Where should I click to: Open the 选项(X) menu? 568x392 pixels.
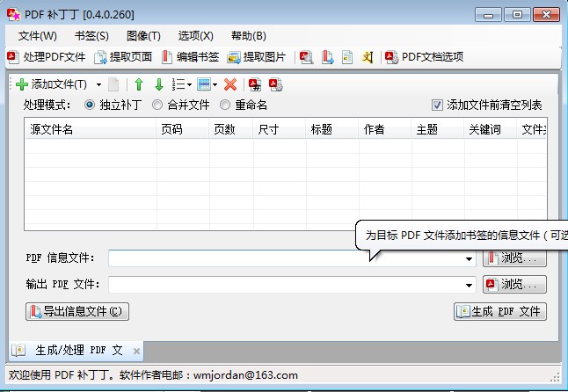195,36
